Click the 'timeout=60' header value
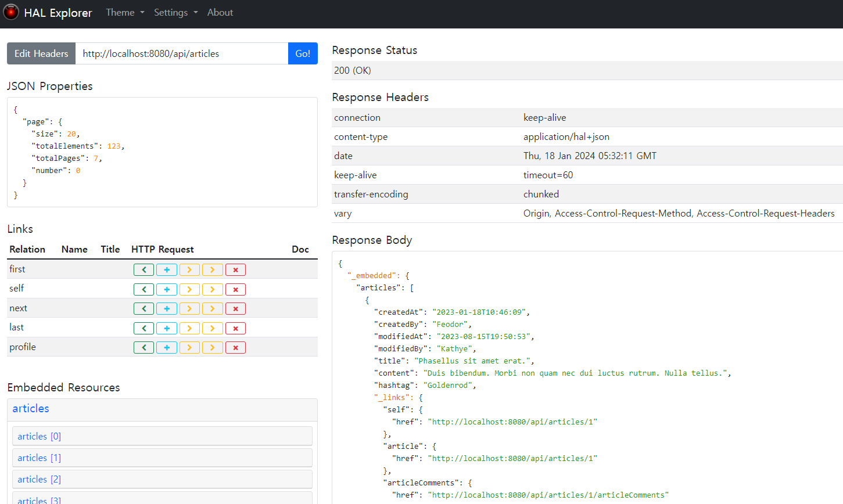The height and width of the screenshot is (504, 843). [x=548, y=175]
